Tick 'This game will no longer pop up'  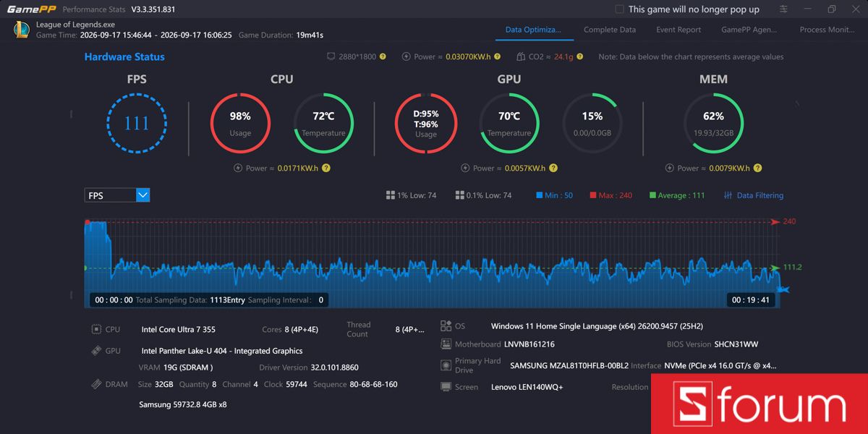[x=619, y=9]
